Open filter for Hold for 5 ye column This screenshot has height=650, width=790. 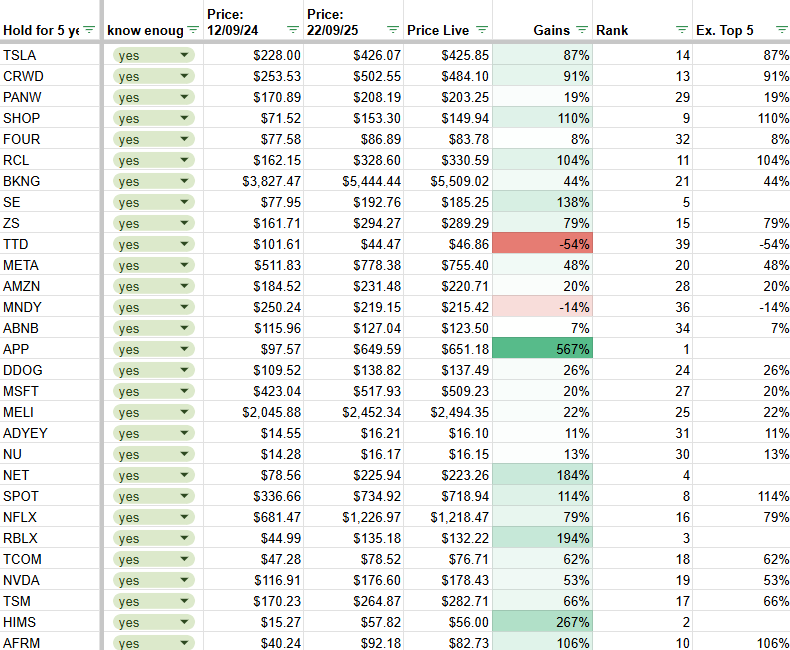pos(89,30)
